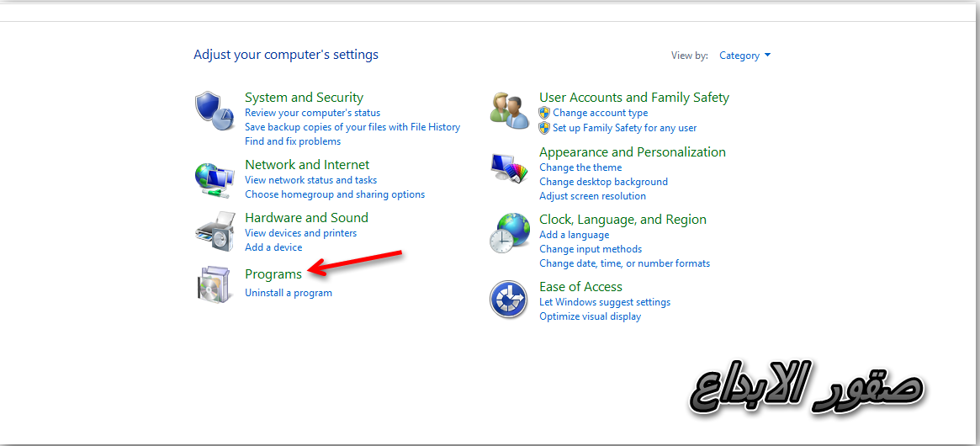Click Change desktop background link

[x=603, y=182]
